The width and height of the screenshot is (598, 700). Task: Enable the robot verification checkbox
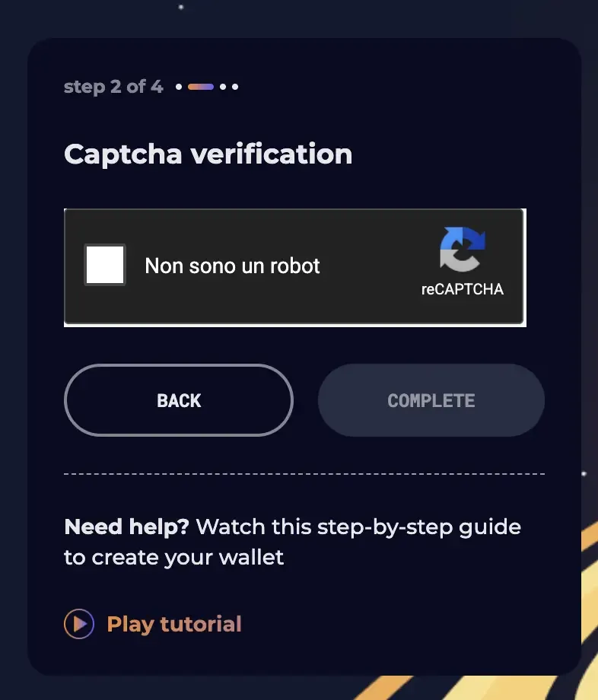104,264
